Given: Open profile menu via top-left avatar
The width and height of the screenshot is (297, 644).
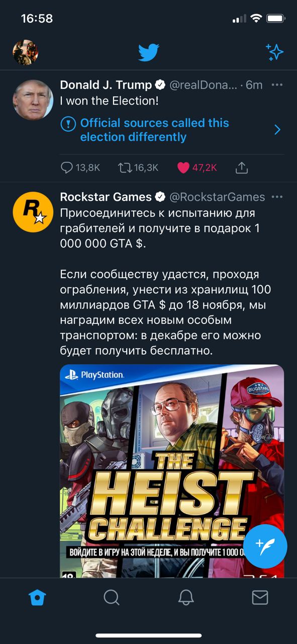Looking at the screenshot, I should [x=25, y=52].
